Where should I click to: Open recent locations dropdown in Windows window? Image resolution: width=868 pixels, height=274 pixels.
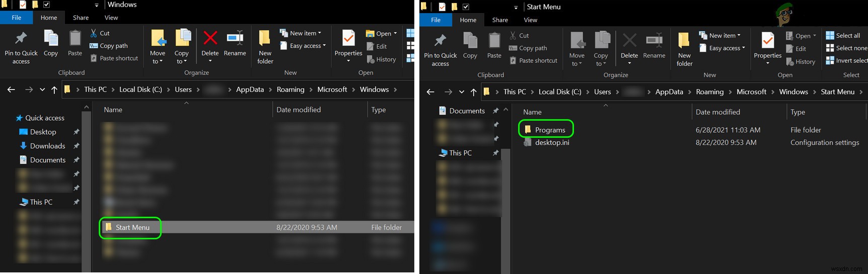click(x=42, y=90)
